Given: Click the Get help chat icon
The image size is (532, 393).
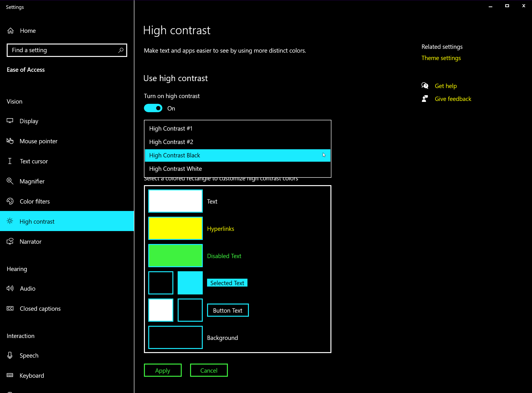Looking at the screenshot, I should [425, 86].
